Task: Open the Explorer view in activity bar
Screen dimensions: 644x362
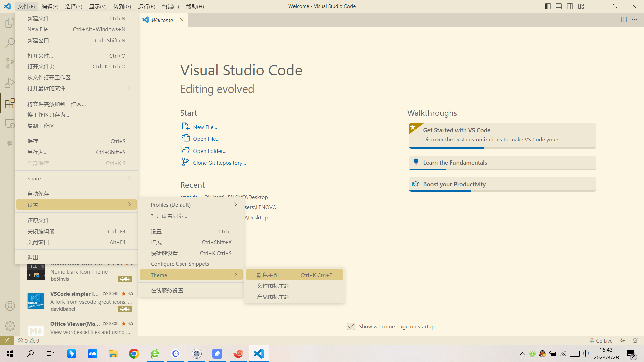Action: pyautogui.click(x=10, y=23)
